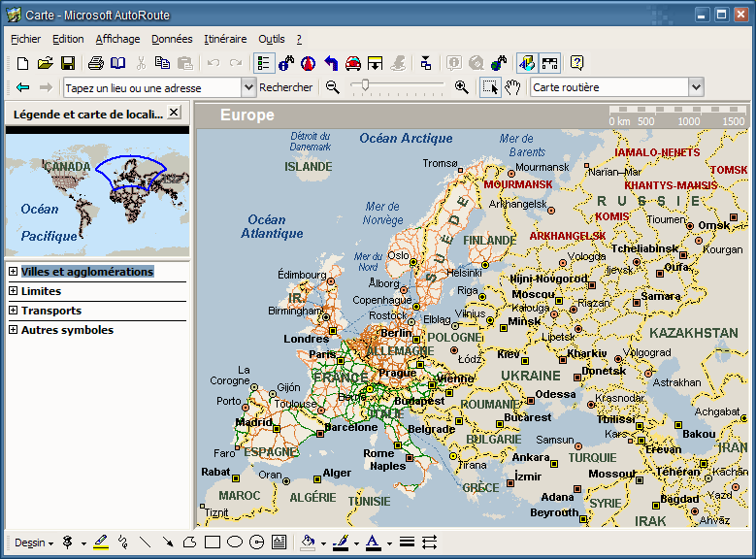Click the Open folder icon

click(x=45, y=63)
